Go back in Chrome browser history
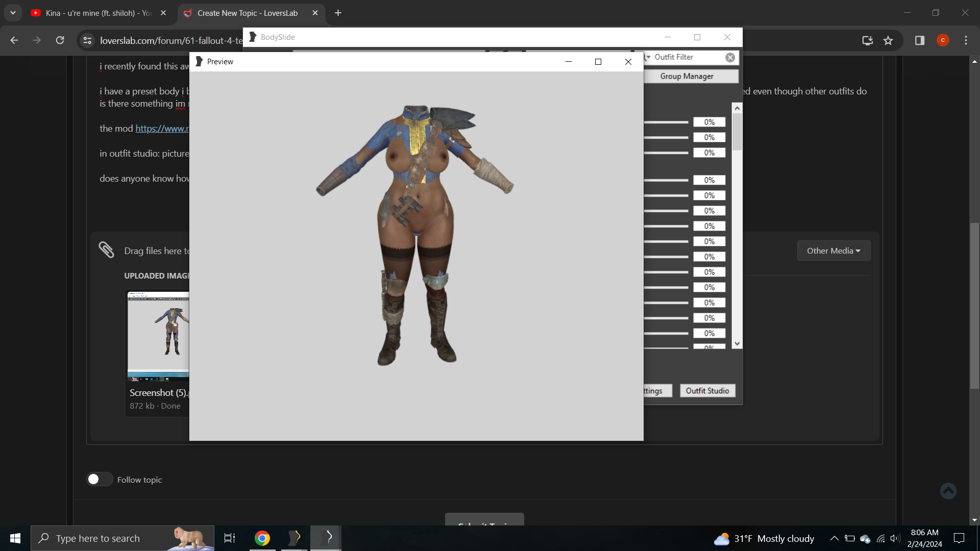 point(14,40)
